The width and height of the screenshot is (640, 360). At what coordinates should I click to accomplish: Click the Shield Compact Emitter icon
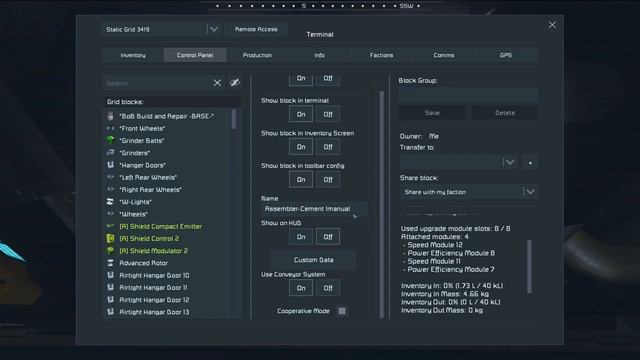click(x=110, y=226)
